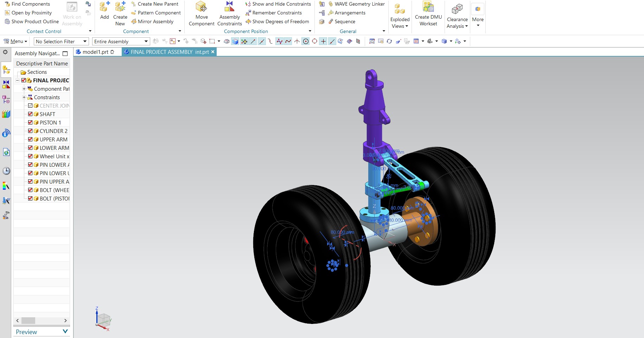Screen dimensions: 644x338
Task: Open the Component Position group dropdown arrow
Action: 310,31
